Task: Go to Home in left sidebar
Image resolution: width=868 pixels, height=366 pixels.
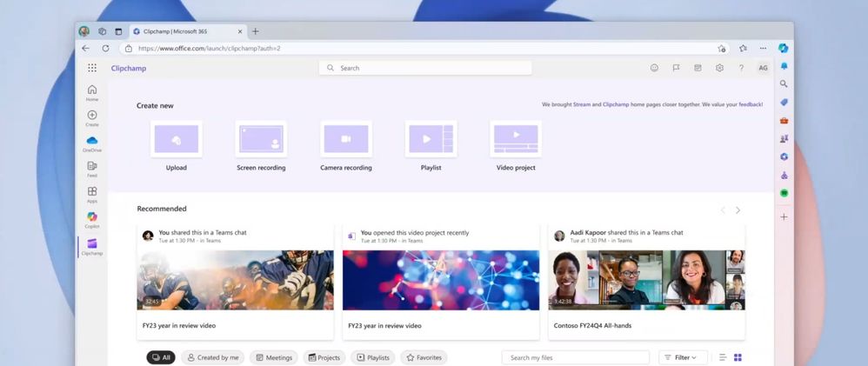Action: 92,92
